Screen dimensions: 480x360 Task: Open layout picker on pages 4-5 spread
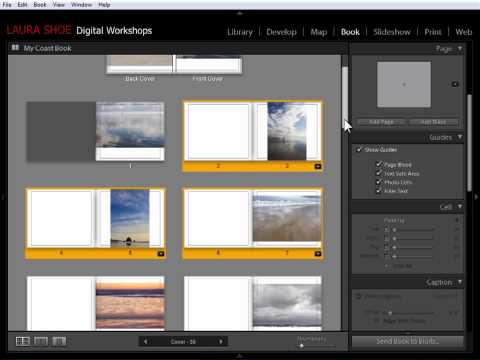pyautogui.click(x=161, y=254)
